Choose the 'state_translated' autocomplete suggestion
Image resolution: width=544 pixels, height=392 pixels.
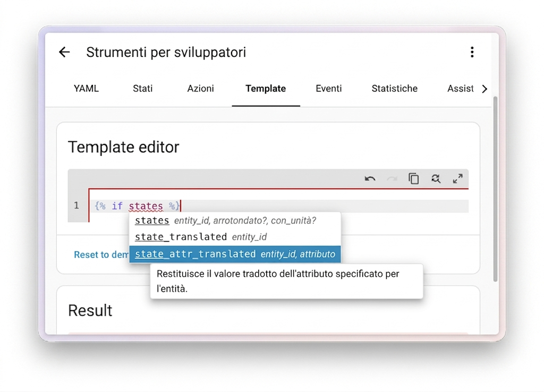[235, 237]
